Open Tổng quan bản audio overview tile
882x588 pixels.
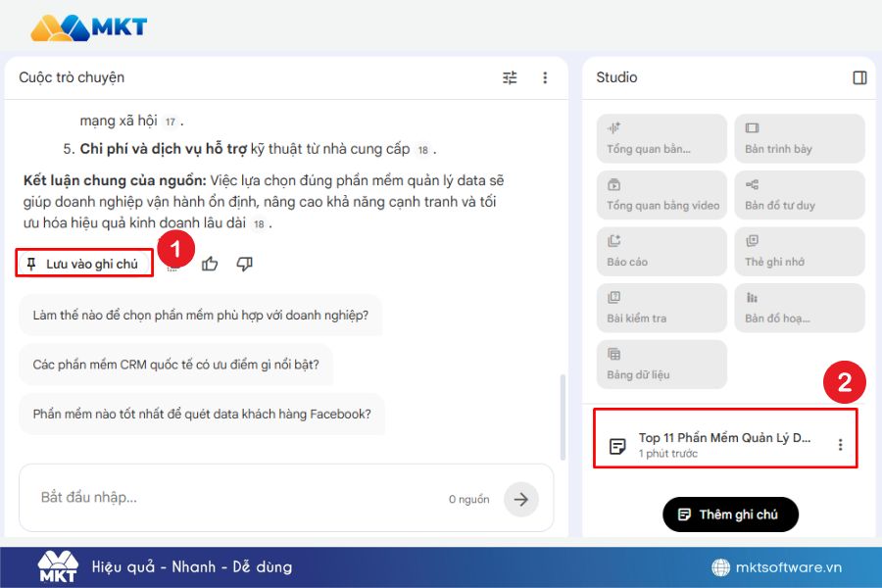tap(661, 138)
